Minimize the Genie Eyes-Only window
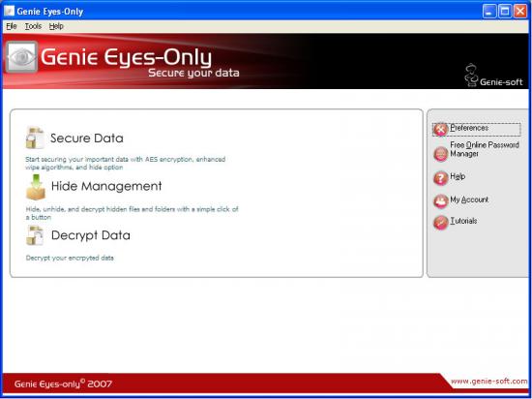Viewport: 532px width, 399px height. [x=488, y=12]
